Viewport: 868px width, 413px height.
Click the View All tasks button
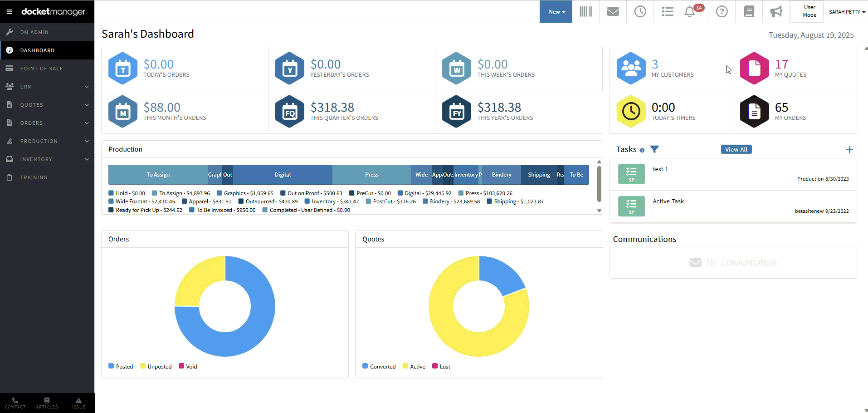point(736,149)
